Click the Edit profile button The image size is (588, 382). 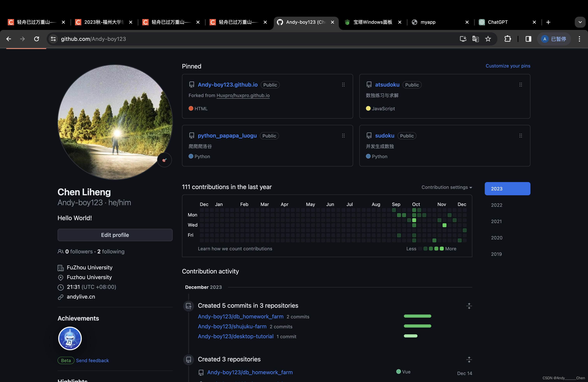pyautogui.click(x=115, y=235)
